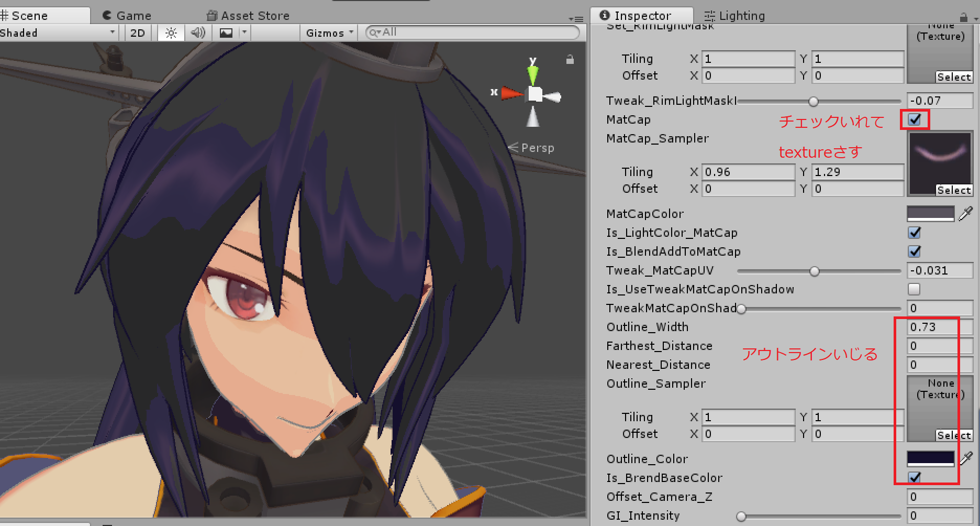This screenshot has width=980, height=526.
Task: Click Tweak_MatCapUV value field
Action: 940,270
